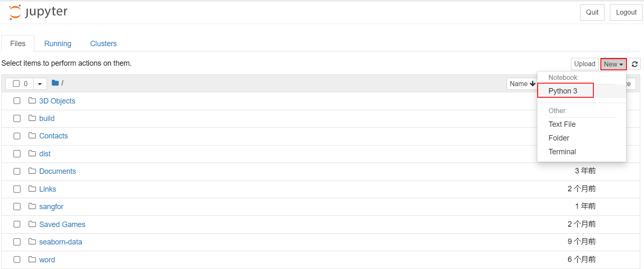Click the Documents folder icon
This screenshot has height=269, width=644.
point(32,171)
